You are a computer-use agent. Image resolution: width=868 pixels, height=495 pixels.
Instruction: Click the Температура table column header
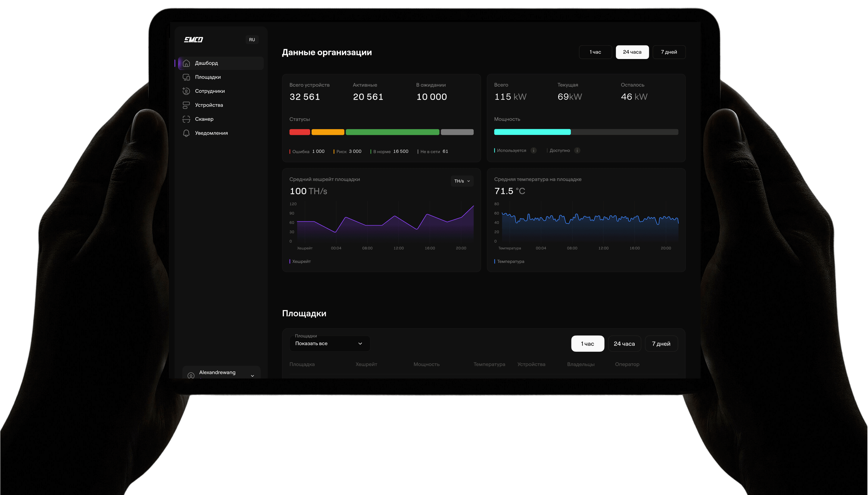coord(489,364)
